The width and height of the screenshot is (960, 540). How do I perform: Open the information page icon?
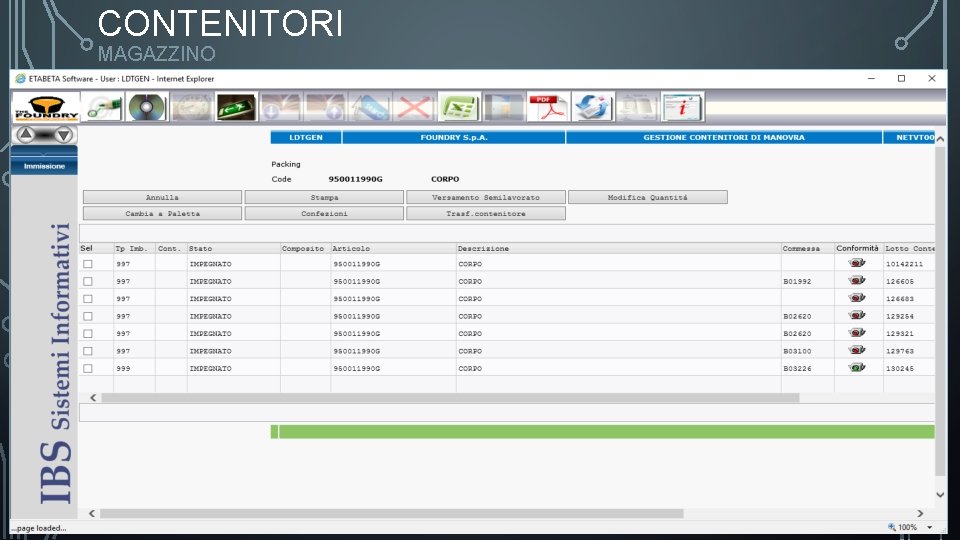coord(681,108)
